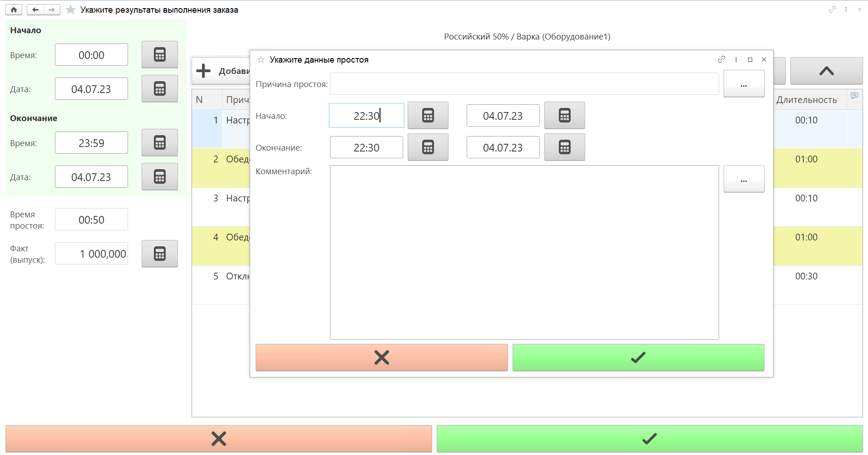
Task: Cancel downtime dialog with red X button
Action: 381,357
